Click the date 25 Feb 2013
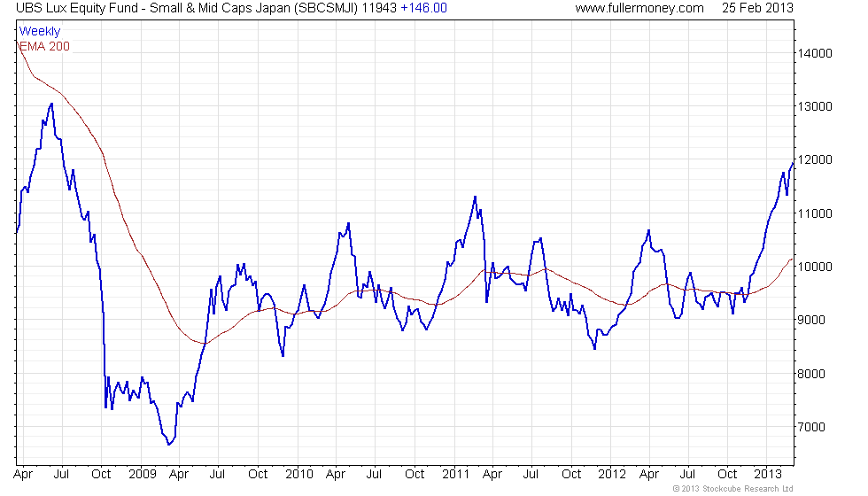 point(757,8)
